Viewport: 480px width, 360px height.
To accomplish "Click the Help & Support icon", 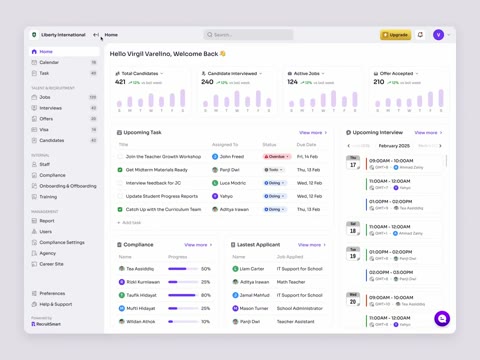I will pyautogui.click(x=34, y=304).
